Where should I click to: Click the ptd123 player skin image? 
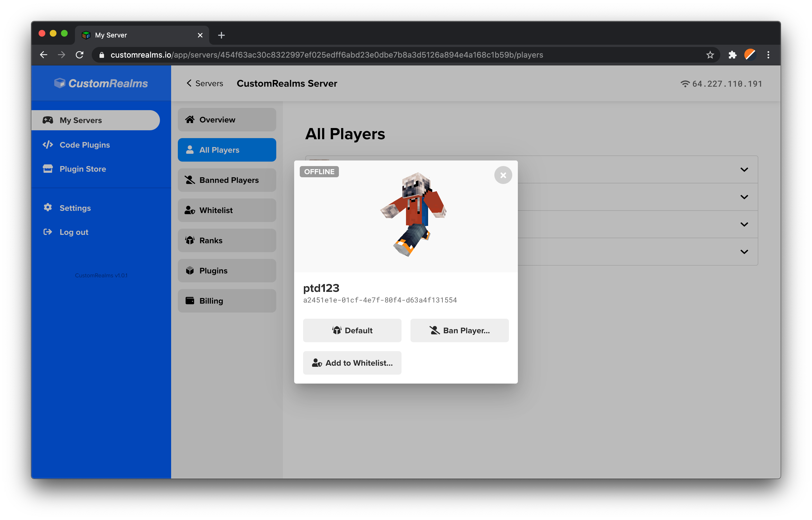click(x=414, y=214)
